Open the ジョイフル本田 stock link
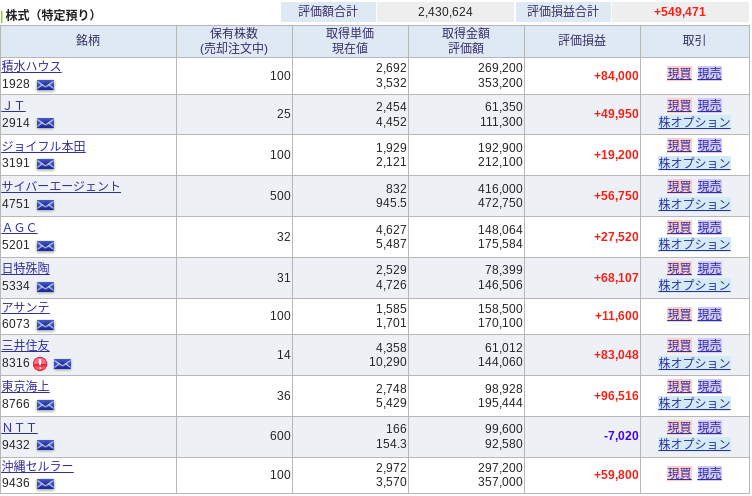The image size is (752, 496). [44, 146]
